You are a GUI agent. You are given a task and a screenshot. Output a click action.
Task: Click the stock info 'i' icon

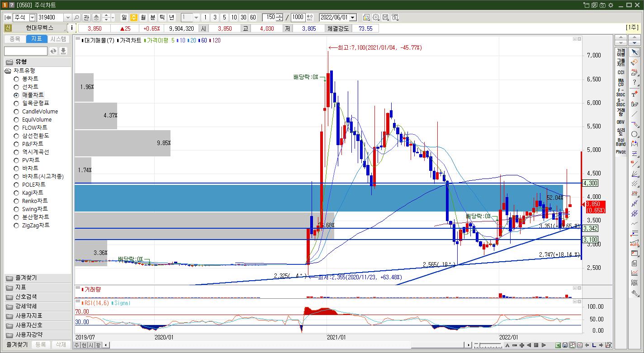pos(73,28)
